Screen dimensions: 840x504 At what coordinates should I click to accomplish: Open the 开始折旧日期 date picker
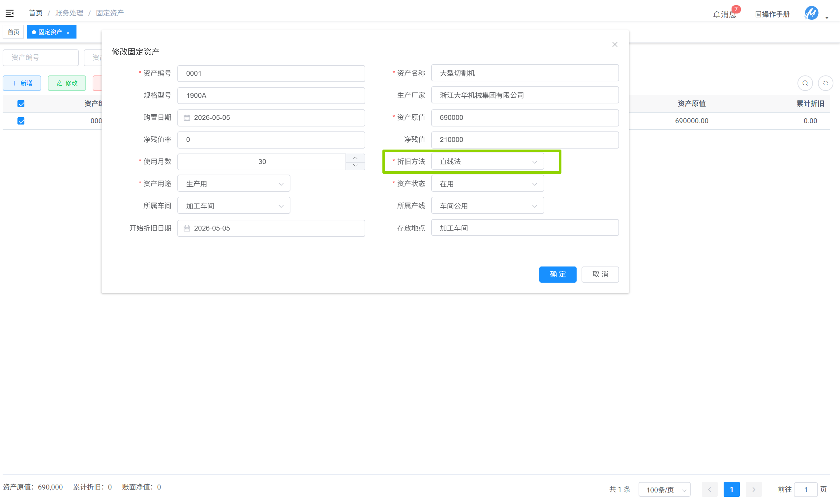271,228
